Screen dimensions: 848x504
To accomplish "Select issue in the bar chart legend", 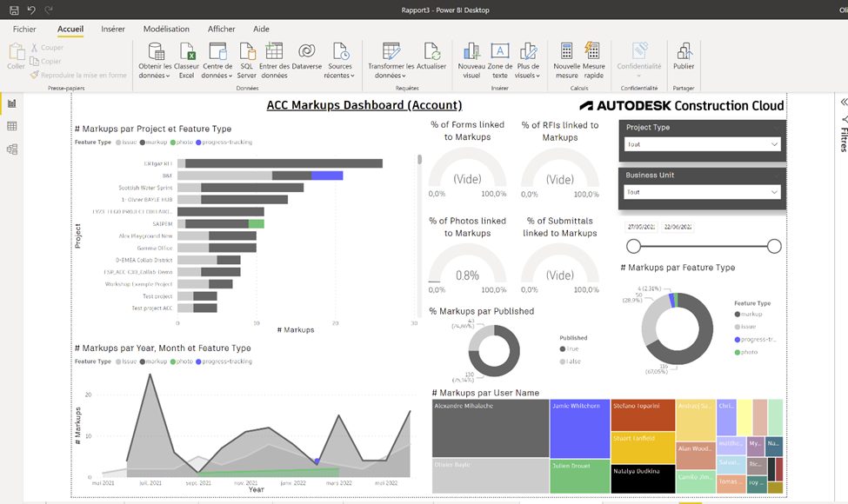I will [126, 142].
